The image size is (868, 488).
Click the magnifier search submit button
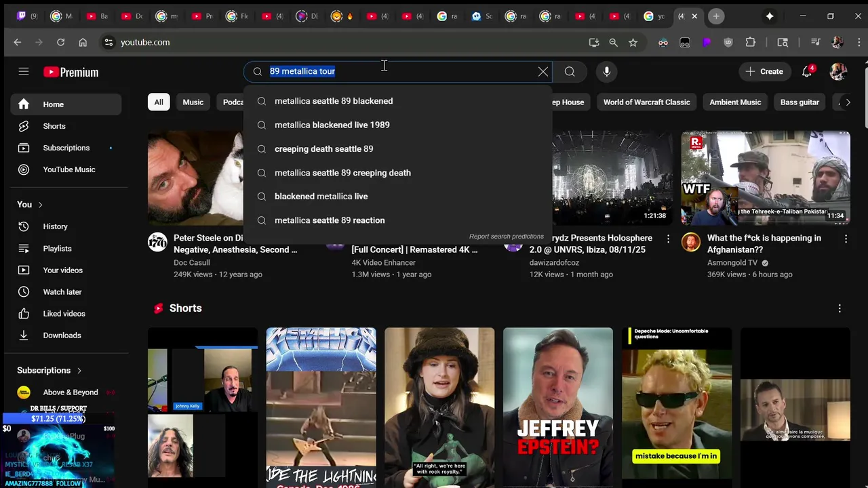point(570,71)
